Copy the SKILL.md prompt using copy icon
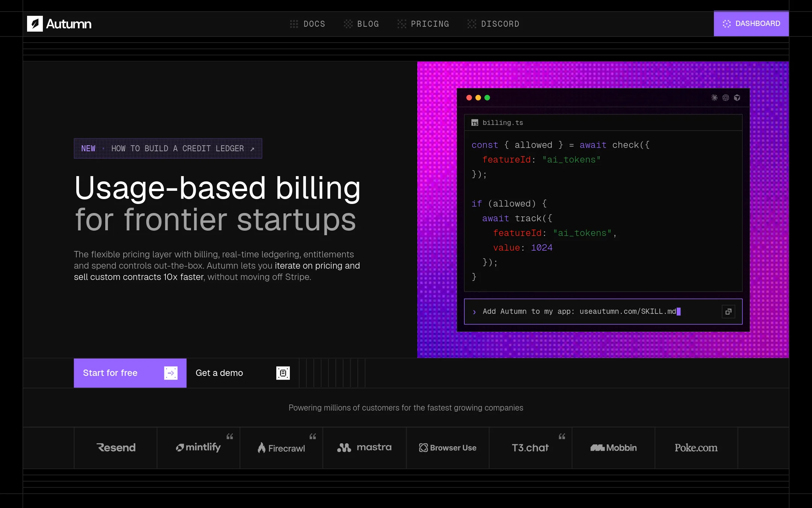812x508 pixels. pos(728,312)
